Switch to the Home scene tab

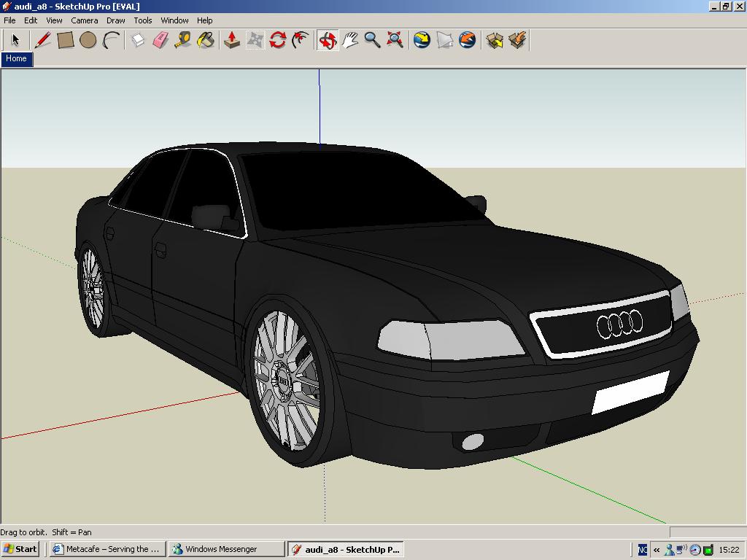(17, 58)
